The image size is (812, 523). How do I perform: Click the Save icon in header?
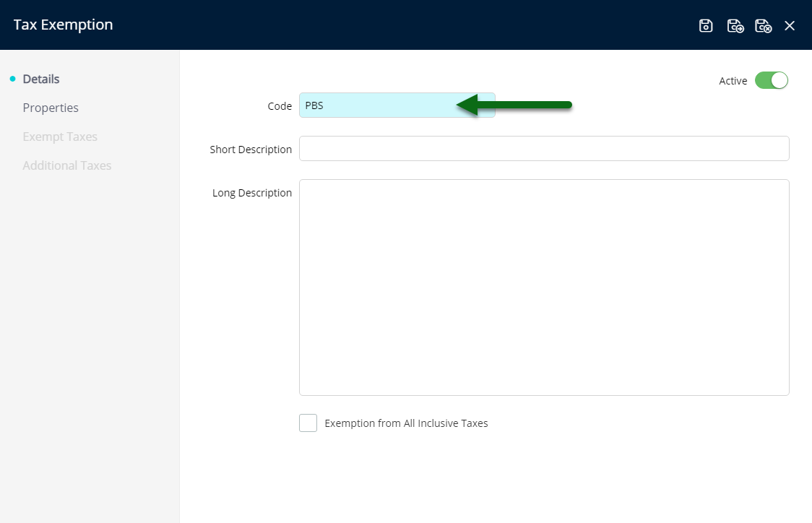click(x=706, y=25)
